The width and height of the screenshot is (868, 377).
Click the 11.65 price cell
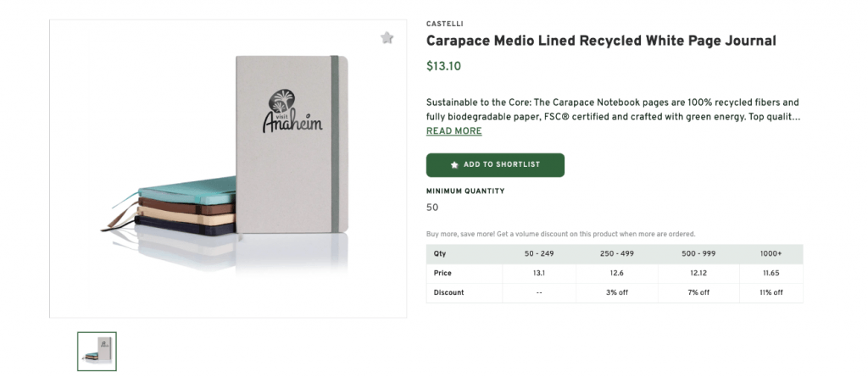click(771, 274)
